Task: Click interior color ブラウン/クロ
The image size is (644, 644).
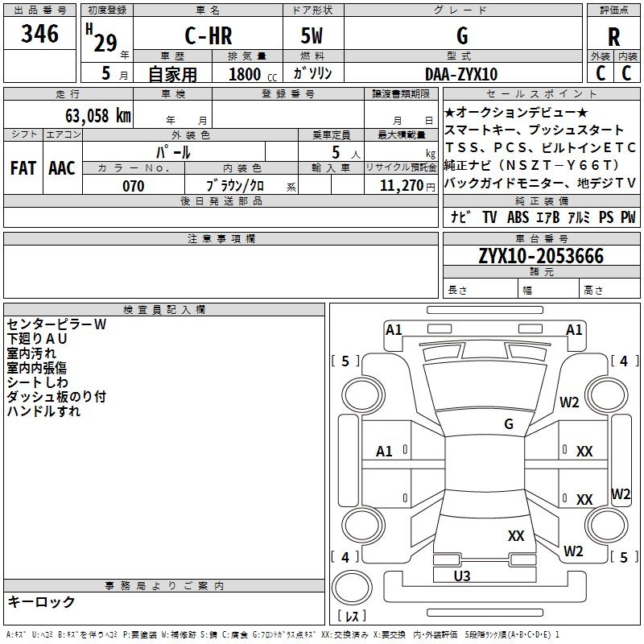Action: [x=235, y=186]
